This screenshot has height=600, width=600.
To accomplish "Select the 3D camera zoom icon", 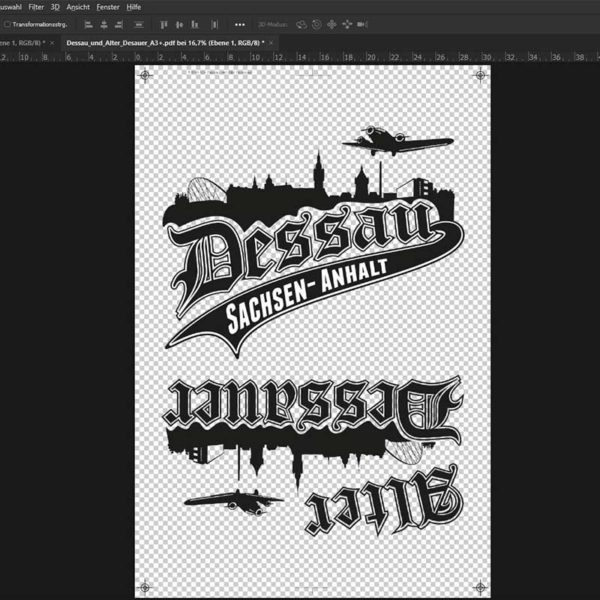I will click(362, 25).
